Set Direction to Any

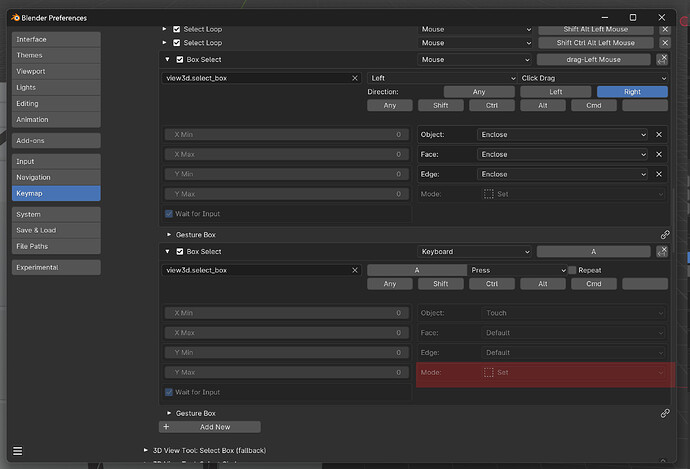coord(479,92)
